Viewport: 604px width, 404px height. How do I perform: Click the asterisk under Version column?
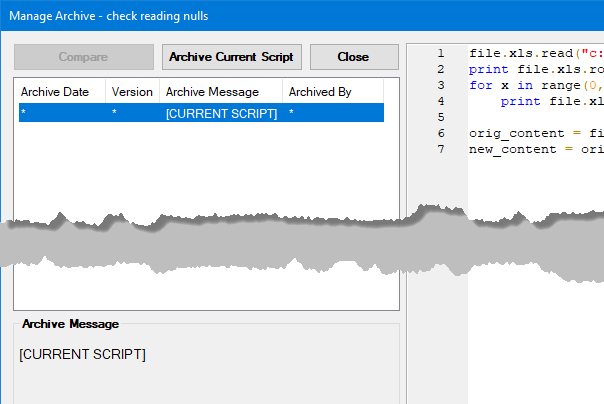(115, 114)
